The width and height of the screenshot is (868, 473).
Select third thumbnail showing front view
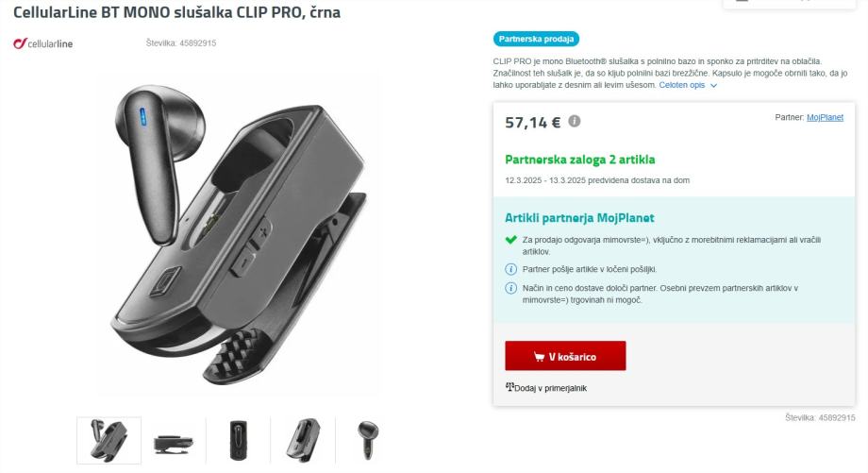[238, 440]
